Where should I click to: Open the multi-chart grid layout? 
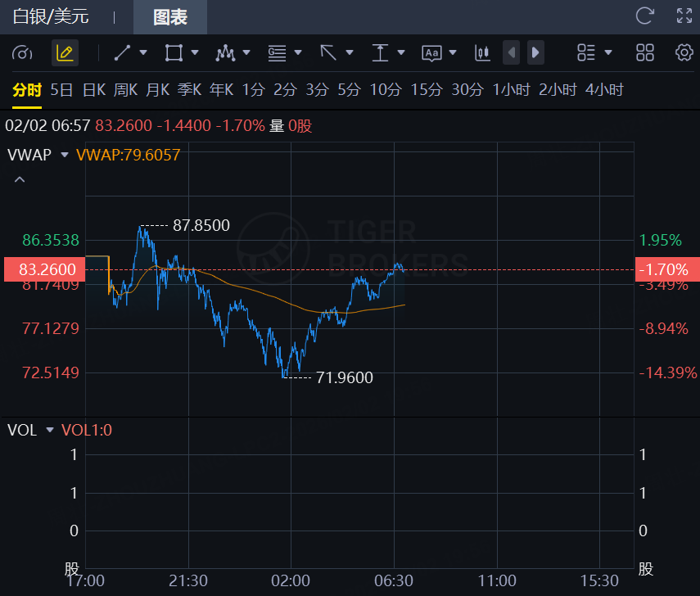point(645,53)
